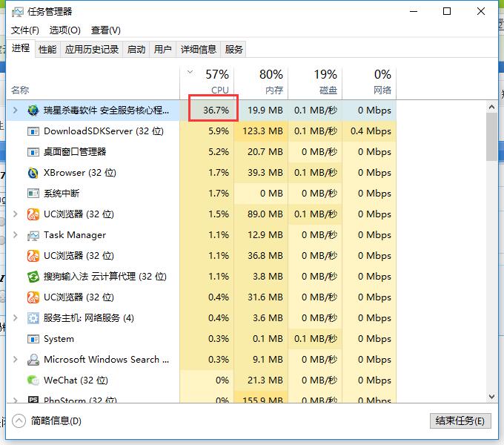This screenshot has height=445, width=504.
Task: Click the XBrowser process icon
Action: [x=33, y=173]
